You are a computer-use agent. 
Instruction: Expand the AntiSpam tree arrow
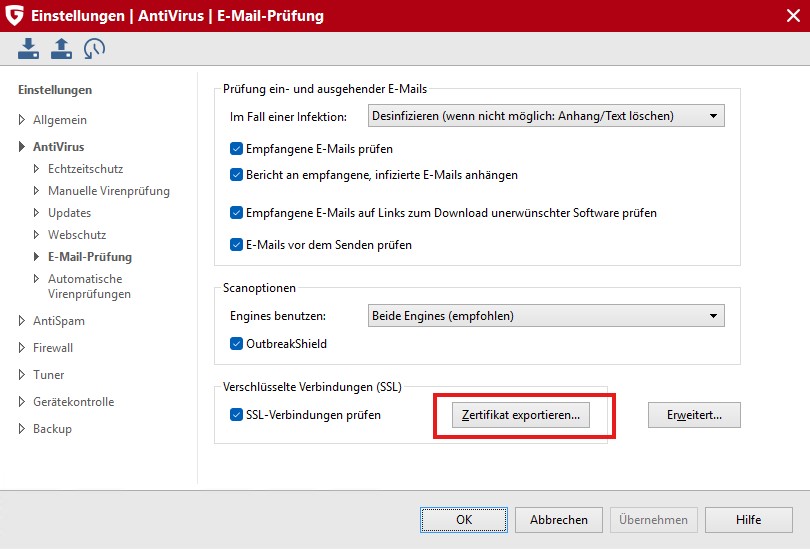coord(22,321)
